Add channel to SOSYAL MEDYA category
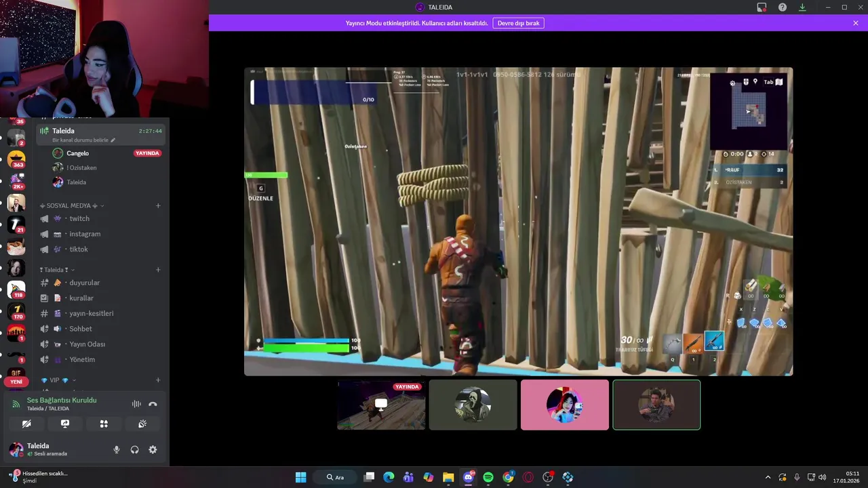Viewport: 868px width, 488px height. tap(158, 205)
